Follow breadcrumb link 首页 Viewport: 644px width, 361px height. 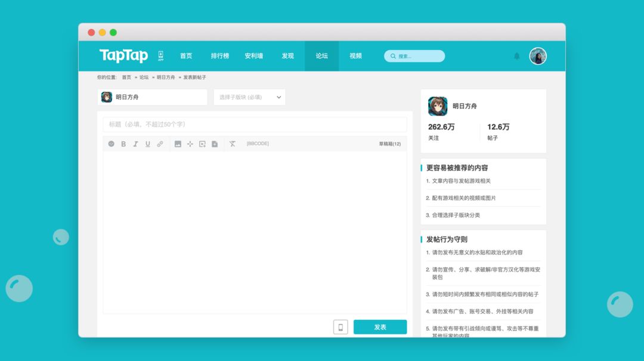coord(126,77)
